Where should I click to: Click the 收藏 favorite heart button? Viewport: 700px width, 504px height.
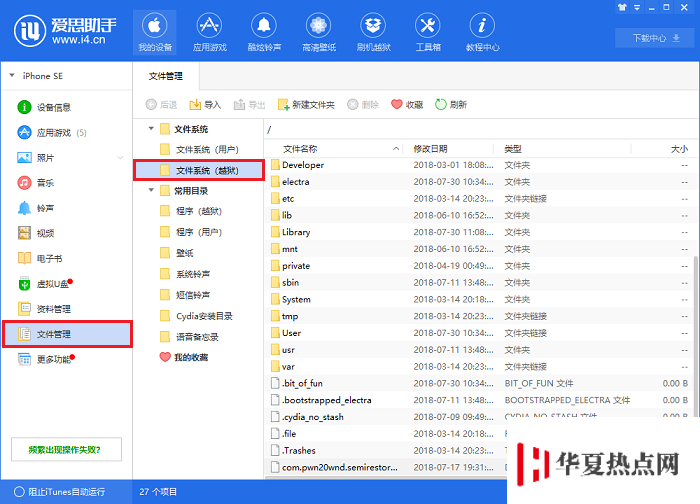tap(407, 104)
